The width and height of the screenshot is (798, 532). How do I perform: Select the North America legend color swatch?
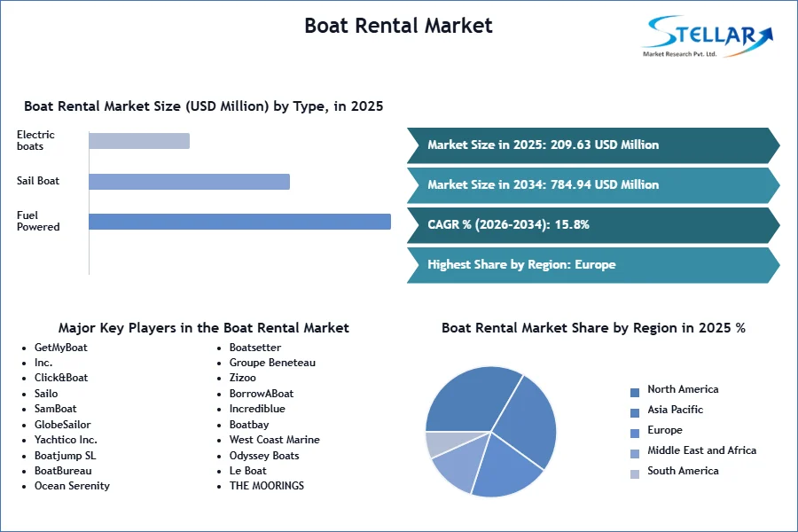click(x=635, y=393)
